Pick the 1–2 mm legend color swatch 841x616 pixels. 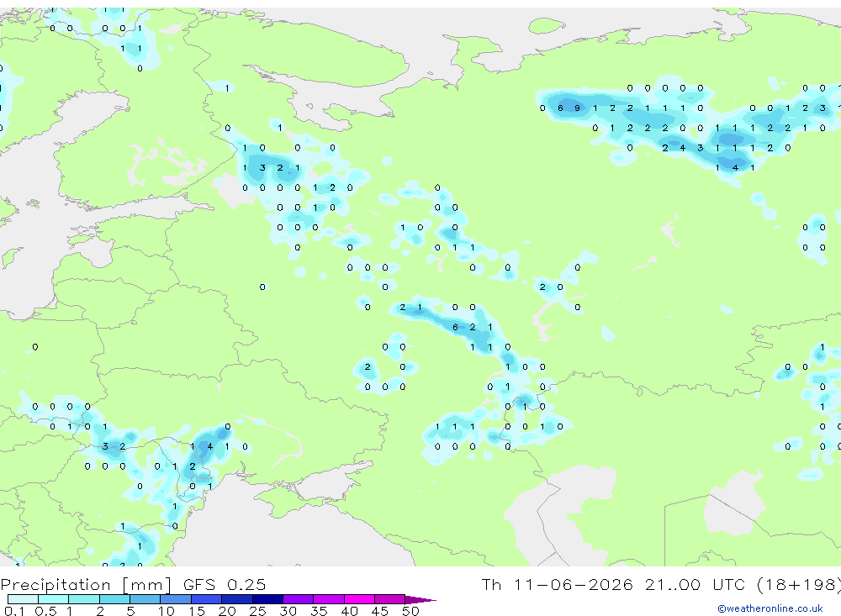84,599
